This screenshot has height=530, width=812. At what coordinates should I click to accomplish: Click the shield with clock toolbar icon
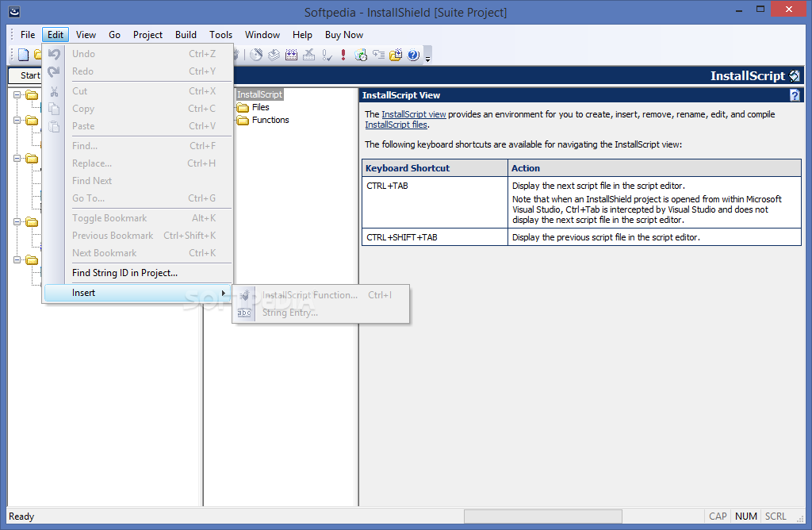tap(361, 55)
